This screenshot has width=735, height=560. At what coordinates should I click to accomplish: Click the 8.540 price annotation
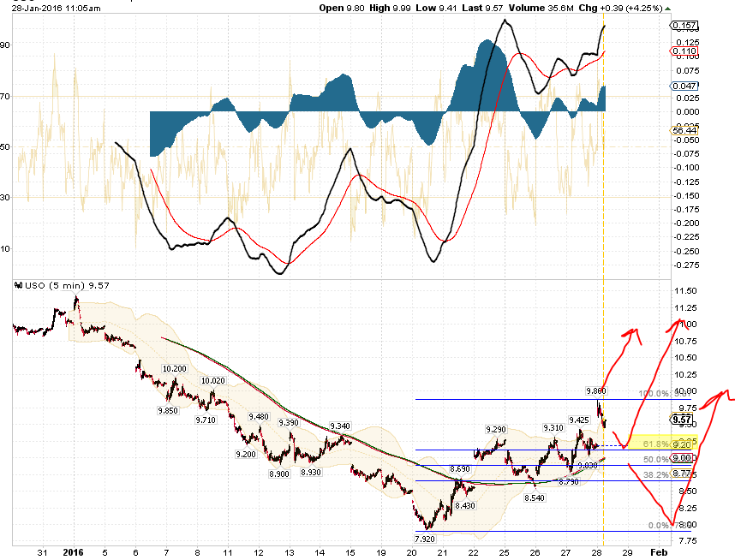535,497
